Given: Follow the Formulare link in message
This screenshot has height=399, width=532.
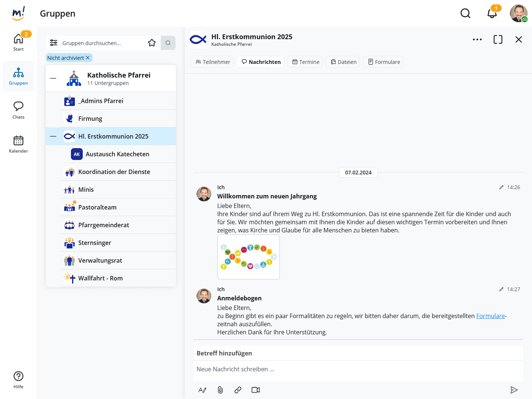Looking at the screenshot, I should pyautogui.click(x=490, y=316).
